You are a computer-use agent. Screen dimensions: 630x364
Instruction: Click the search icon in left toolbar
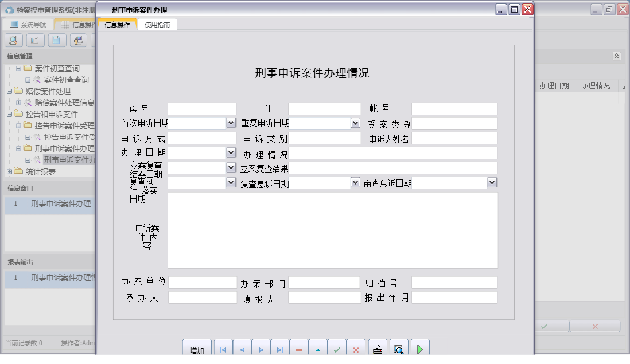coord(13,40)
